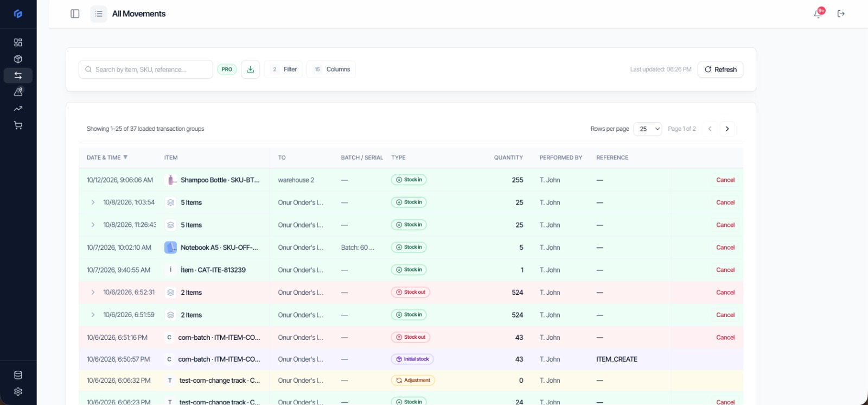
Task: Expand the 10/6/2026, 6:51:59 row
Action: pos(93,315)
